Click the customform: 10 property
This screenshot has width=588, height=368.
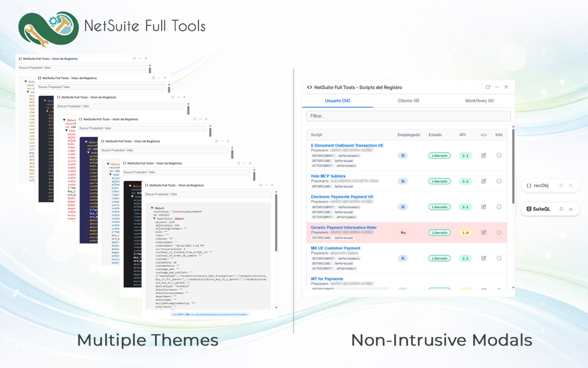tap(166, 262)
